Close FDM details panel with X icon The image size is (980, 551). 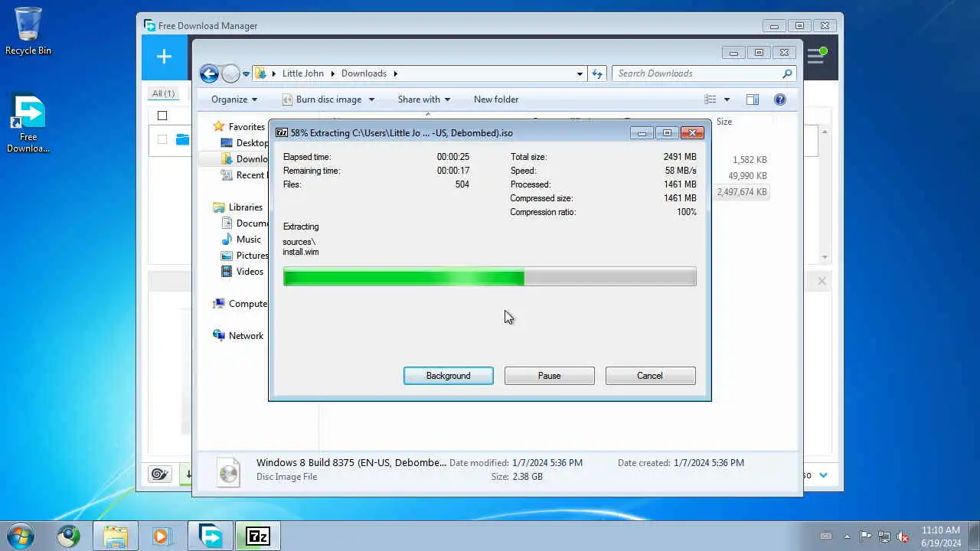pyautogui.click(x=822, y=281)
